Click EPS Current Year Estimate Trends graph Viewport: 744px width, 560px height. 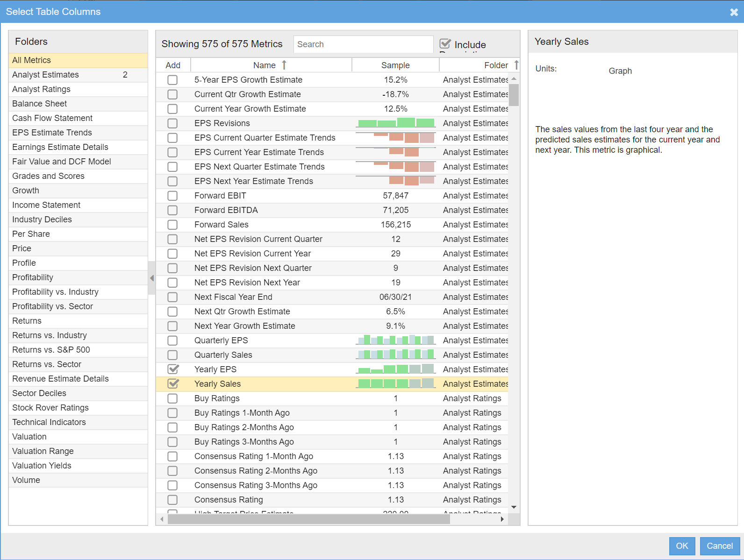pos(396,152)
